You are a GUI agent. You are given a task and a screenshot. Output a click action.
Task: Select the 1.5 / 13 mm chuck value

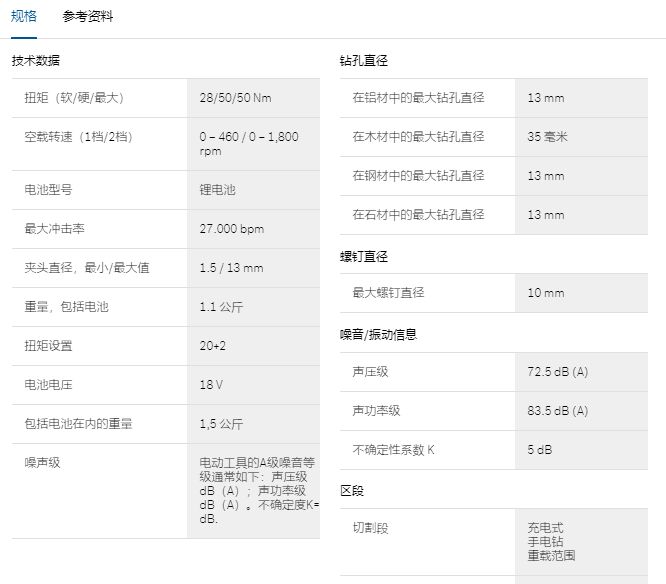coord(231,268)
